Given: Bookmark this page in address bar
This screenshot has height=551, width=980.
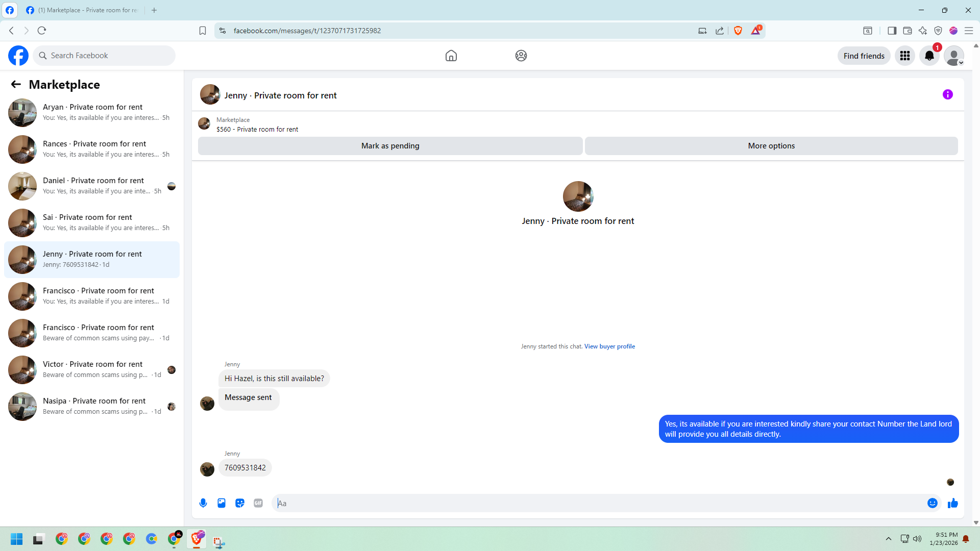Looking at the screenshot, I should (x=203, y=31).
